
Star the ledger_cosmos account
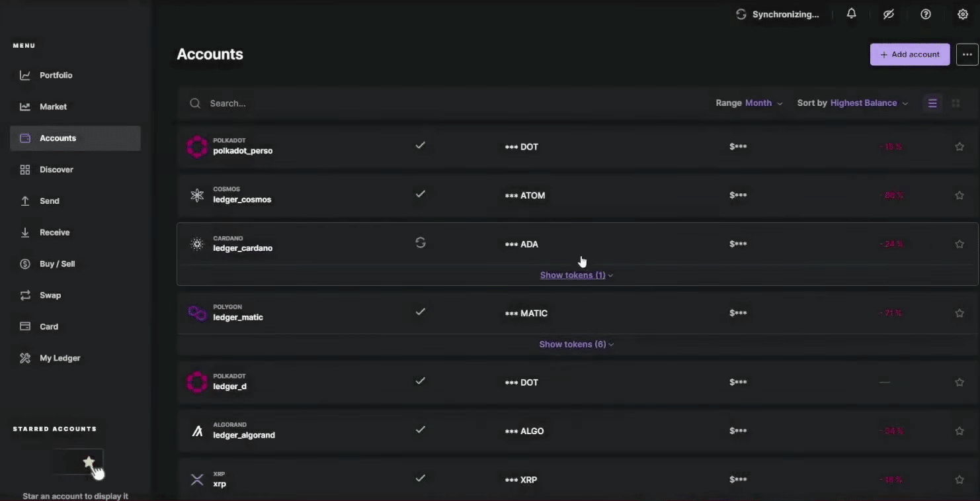pyautogui.click(x=960, y=195)
